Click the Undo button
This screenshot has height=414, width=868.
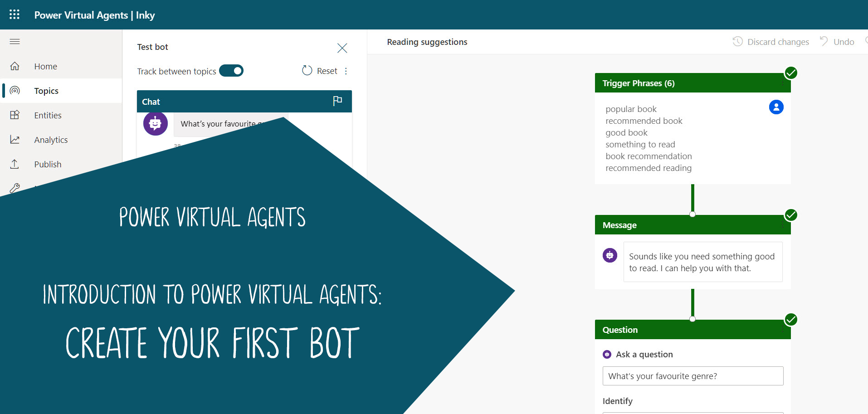click(x=837, y=42)
